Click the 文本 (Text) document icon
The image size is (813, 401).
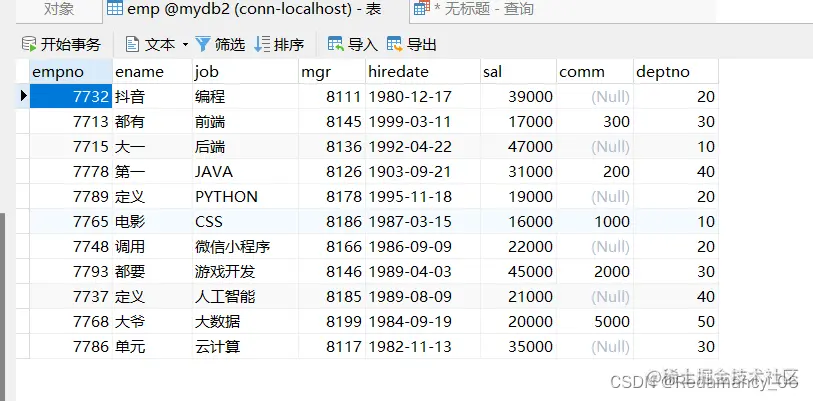133,45
